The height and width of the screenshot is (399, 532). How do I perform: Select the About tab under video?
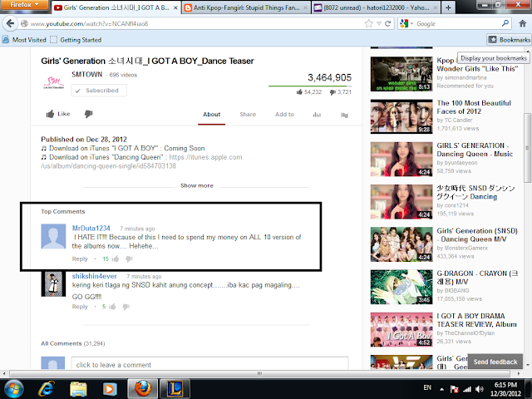(211, 115)
